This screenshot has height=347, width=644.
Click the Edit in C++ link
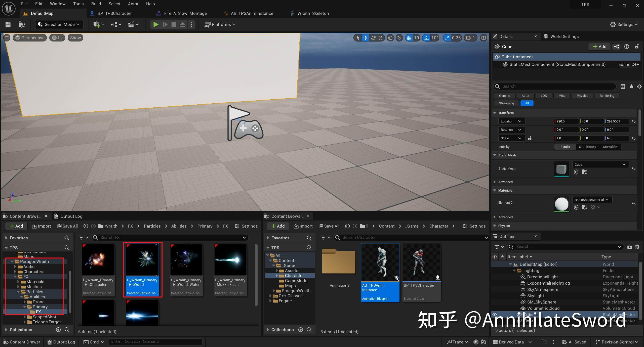[628, 64]
